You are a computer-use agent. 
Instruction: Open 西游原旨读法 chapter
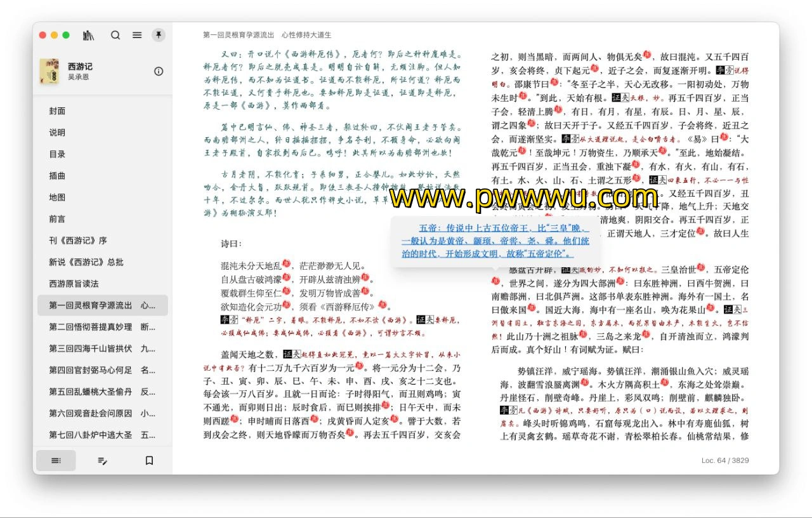pos(103,284)
